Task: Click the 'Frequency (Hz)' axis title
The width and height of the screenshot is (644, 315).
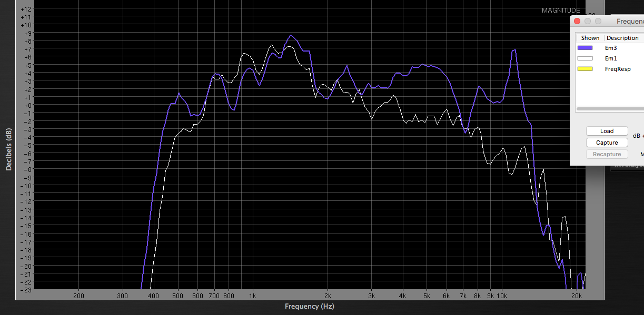Action: click(x=310, y=306)
